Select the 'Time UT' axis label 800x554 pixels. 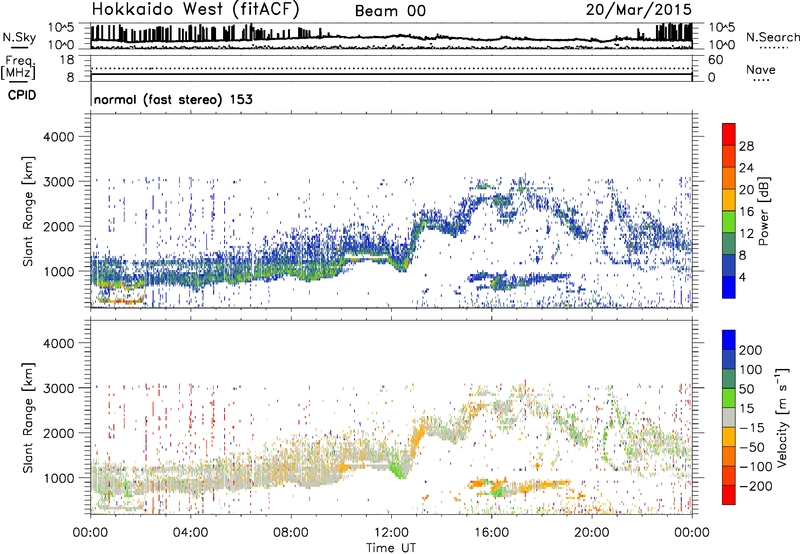point(391,548)
